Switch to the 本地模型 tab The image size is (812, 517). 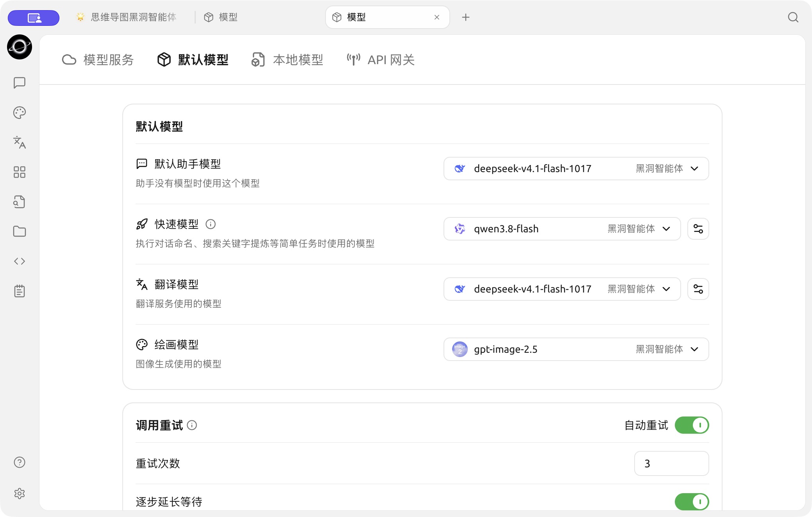coord(287,60)
